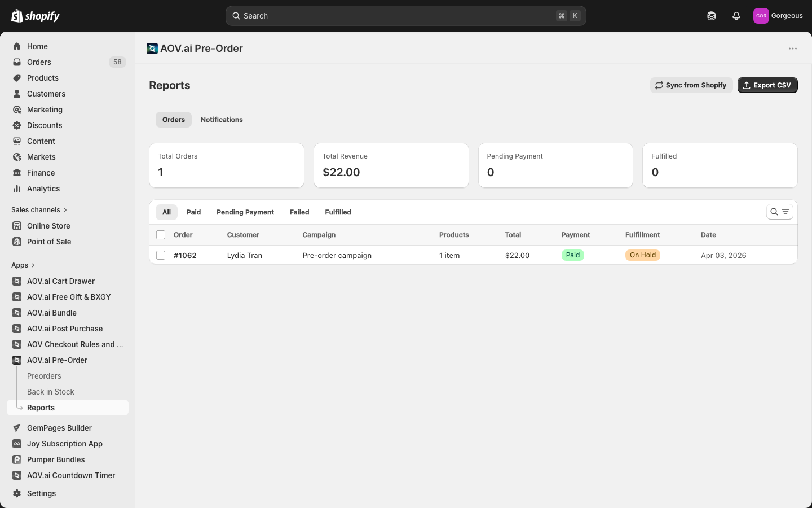Open the Sidekick assistant icon
812x508 pixels.
[x=712, y=16]
